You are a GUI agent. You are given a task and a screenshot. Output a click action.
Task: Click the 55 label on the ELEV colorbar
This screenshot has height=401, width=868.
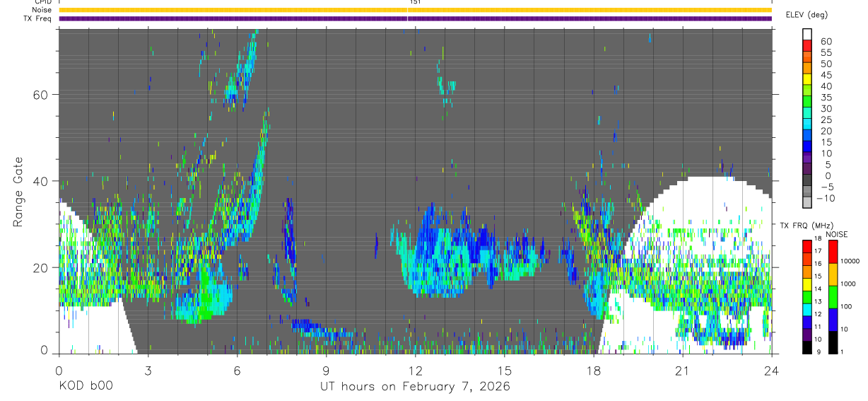point(826,52)
